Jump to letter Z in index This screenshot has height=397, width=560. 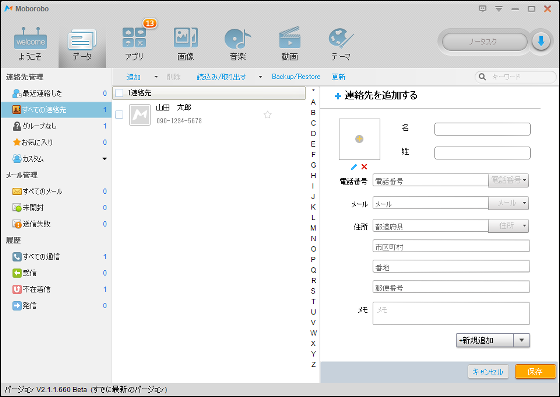(x=313, y=365)
